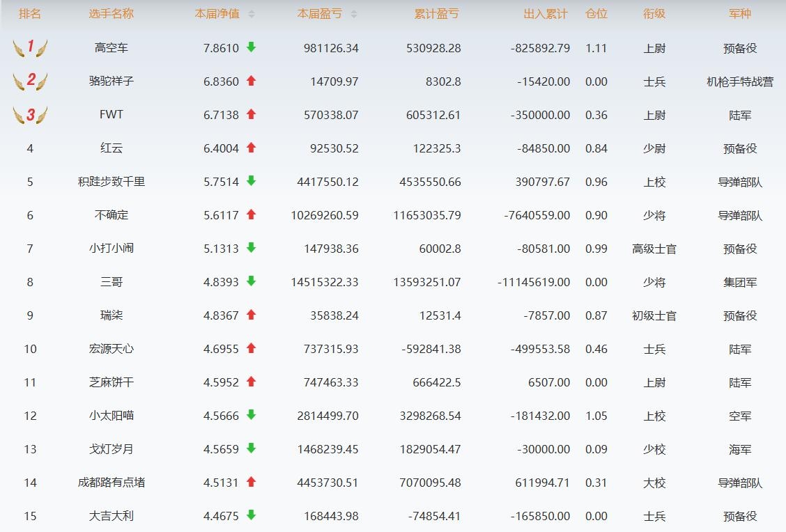Open player 成都路有点堵 details

tap(111, 483)
